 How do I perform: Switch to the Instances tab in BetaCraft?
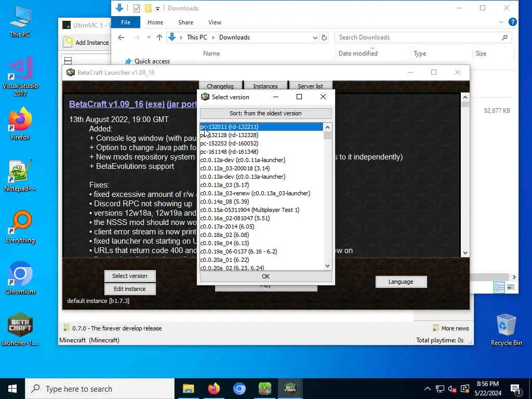(265, 86)
